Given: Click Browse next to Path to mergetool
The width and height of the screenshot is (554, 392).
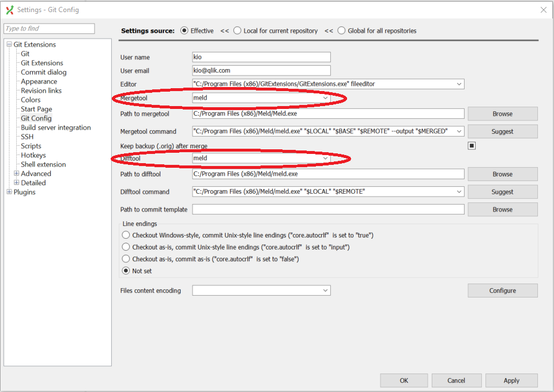Looking at the screenshot, I should coord(502,114).
